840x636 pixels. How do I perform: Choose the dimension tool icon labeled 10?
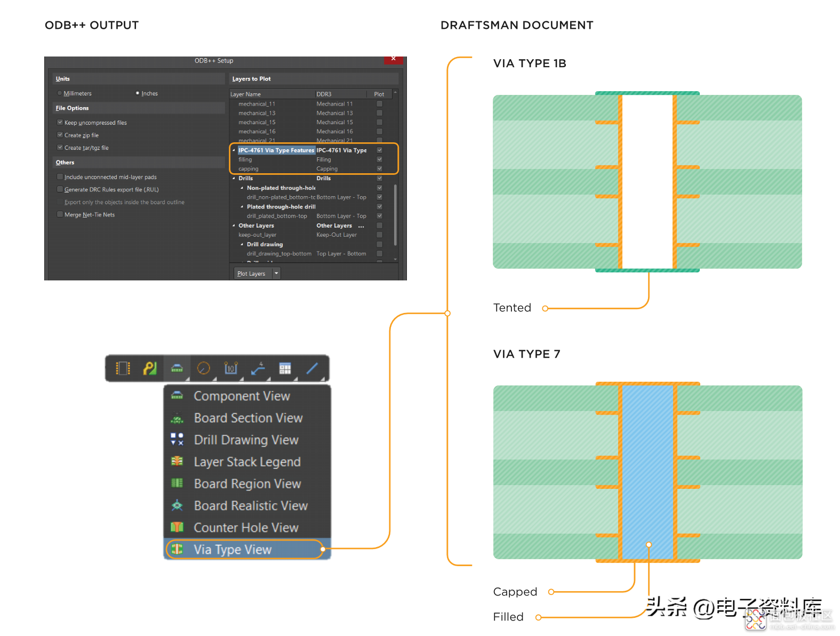pyautogui.click(x=231, y=368)
